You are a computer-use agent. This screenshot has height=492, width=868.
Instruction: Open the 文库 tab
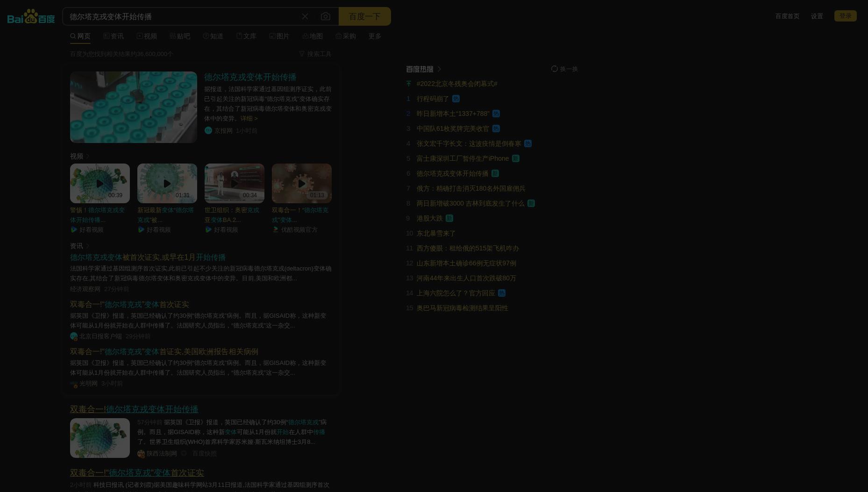pos(246,36)
